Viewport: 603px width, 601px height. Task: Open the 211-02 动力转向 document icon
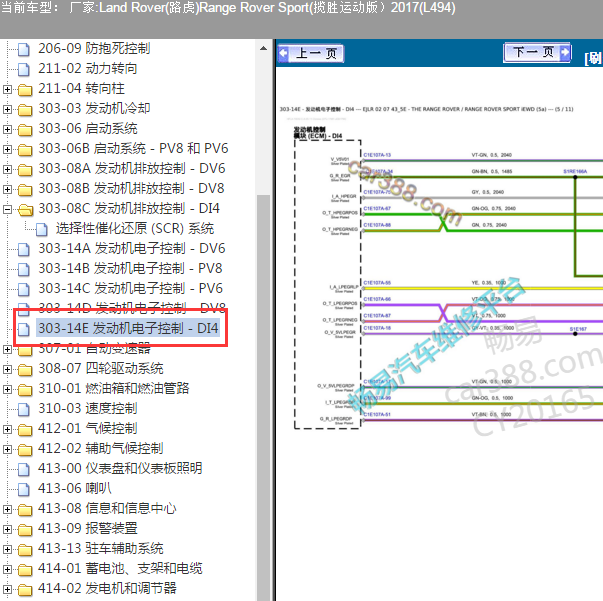pyautogui.click(x=24, y=69)
